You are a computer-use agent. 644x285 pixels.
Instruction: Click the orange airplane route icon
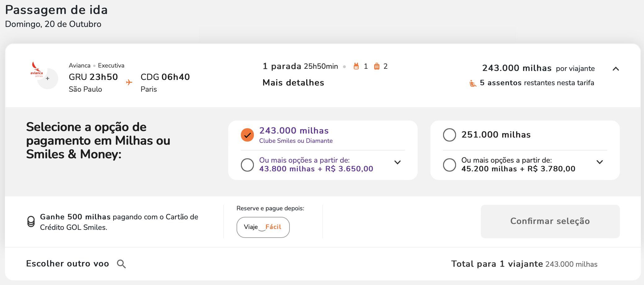coord(129,82)
